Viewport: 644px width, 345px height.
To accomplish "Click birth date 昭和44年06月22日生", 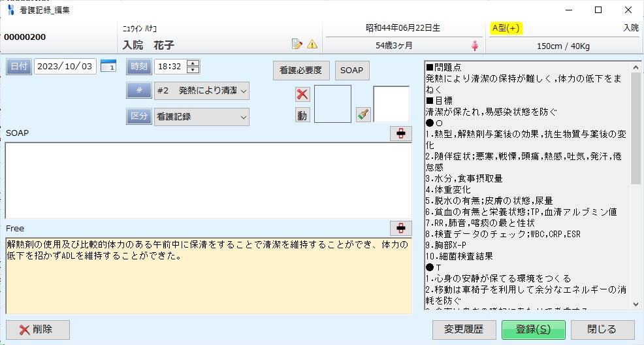I will point(403,28).
